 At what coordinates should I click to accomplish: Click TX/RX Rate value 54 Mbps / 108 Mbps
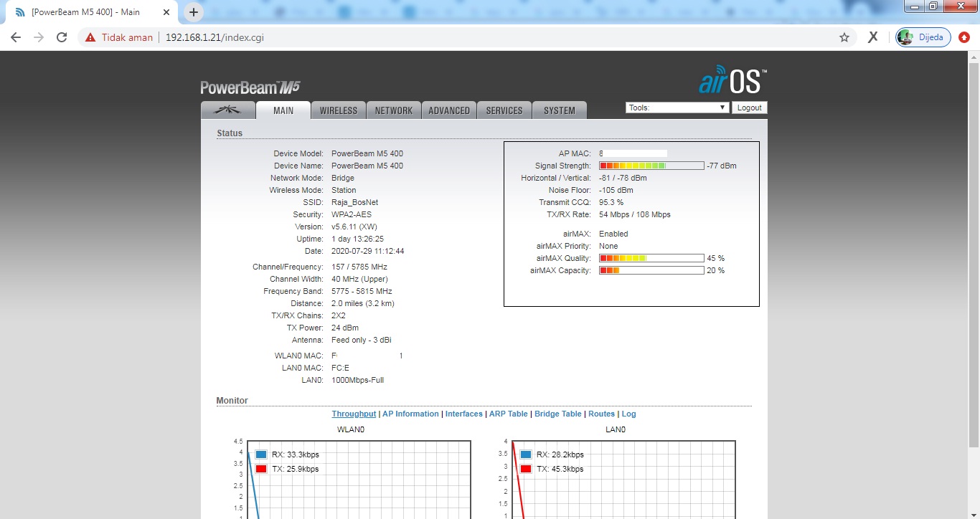(x=635, y=214)
